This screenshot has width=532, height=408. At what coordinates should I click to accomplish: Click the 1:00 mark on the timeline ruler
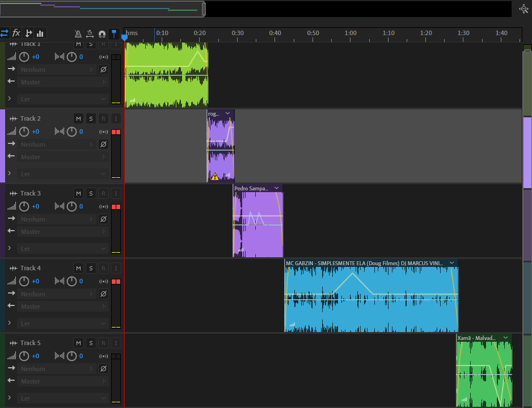[x=351, y=33]
